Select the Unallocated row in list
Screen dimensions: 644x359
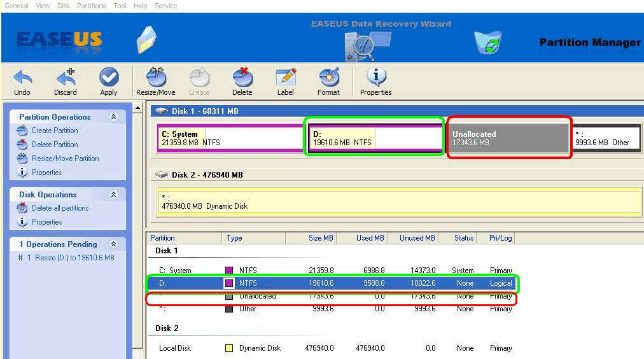pos(331,296)
